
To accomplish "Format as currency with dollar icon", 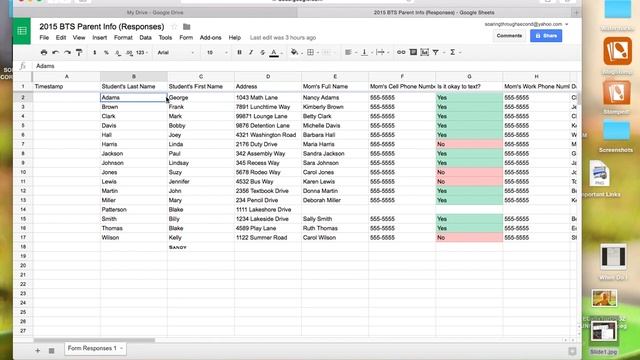I will (x=95, y=52).
